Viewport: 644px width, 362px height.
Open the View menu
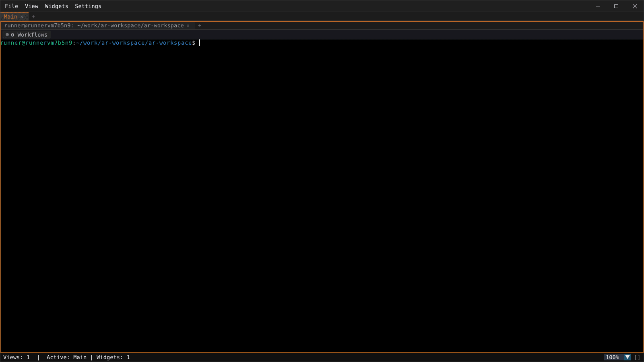tap(31, 6)
